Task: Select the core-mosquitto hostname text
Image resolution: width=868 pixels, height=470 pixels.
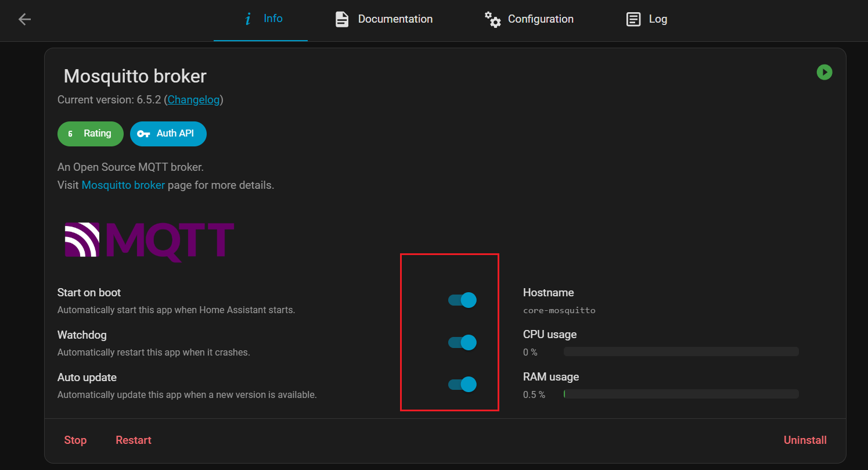Action: click(x=559, y=310)
